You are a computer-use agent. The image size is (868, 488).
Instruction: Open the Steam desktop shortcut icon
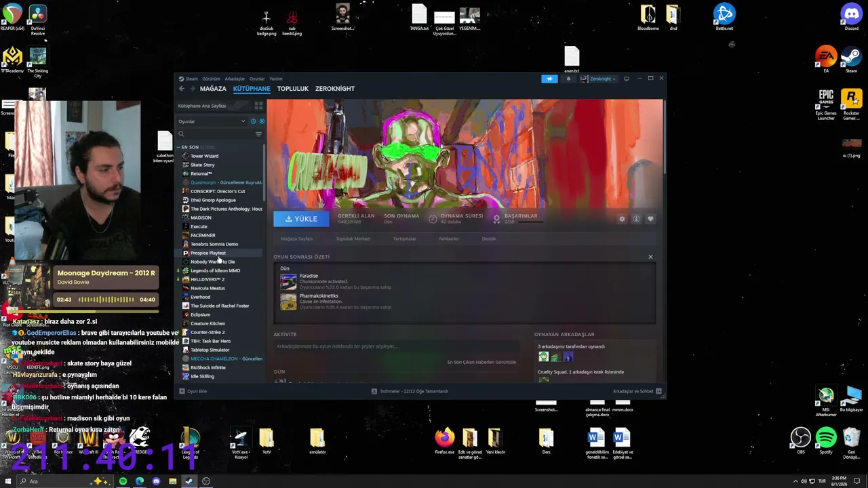click(851, 60)
